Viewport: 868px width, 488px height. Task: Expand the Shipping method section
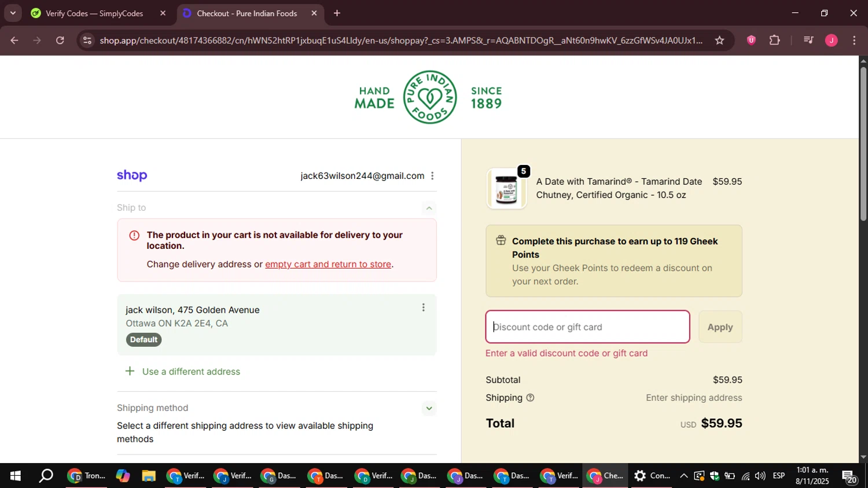[x=429, y=408]
